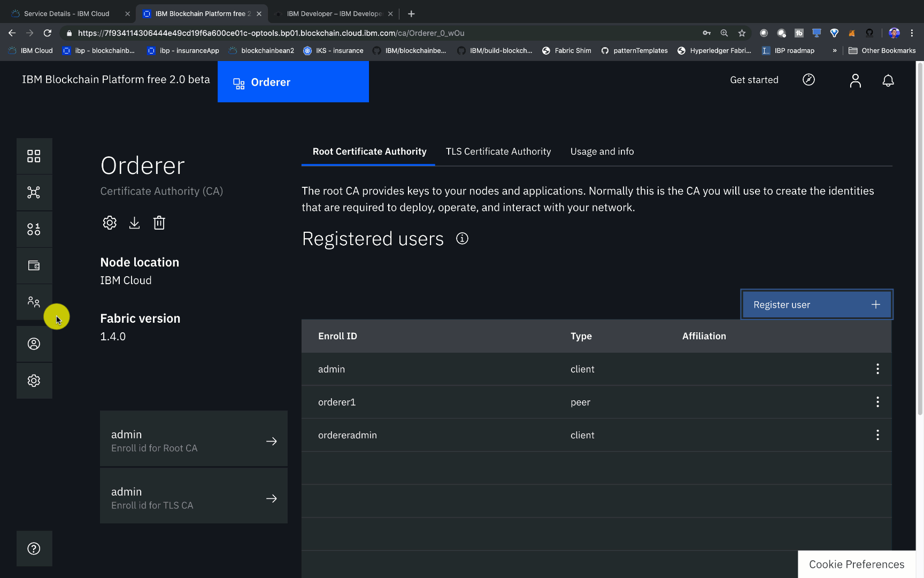The width and height of the screenshot is (924, 578).
Task: Select the Root Certificate Authority tab
Action: [369, 151]
